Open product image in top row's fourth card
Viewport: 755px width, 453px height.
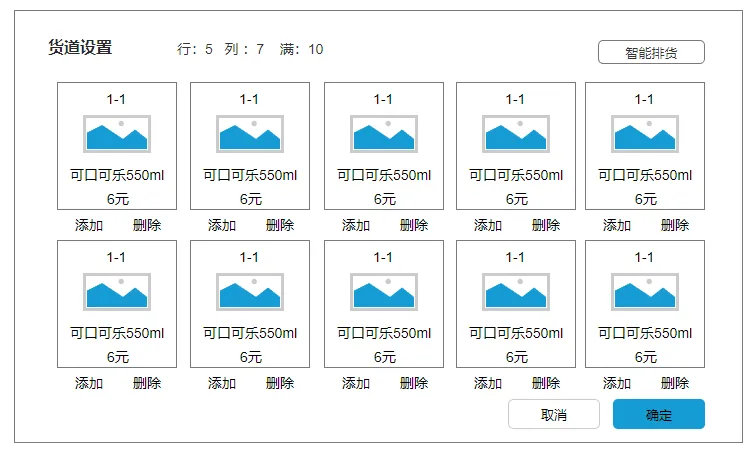pyautogui.click(x=516, y=134)
